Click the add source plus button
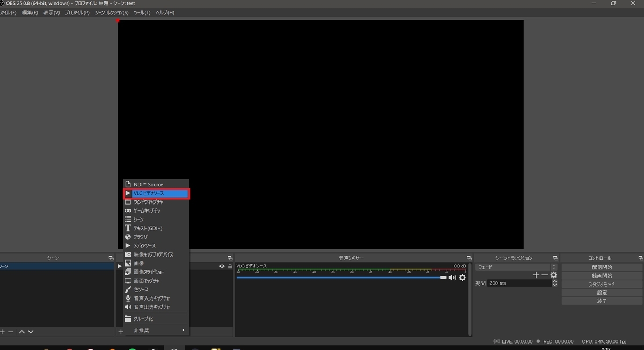 coord(121,332)
